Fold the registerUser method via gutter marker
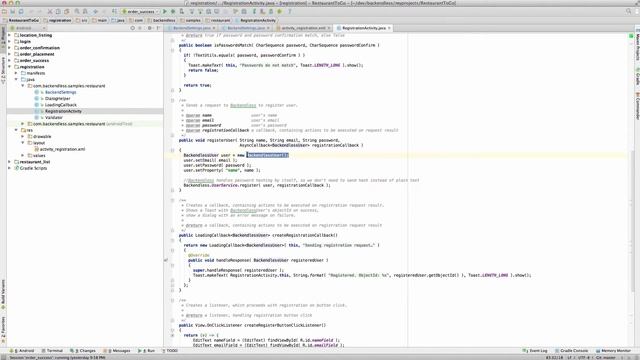 (172, 150)
